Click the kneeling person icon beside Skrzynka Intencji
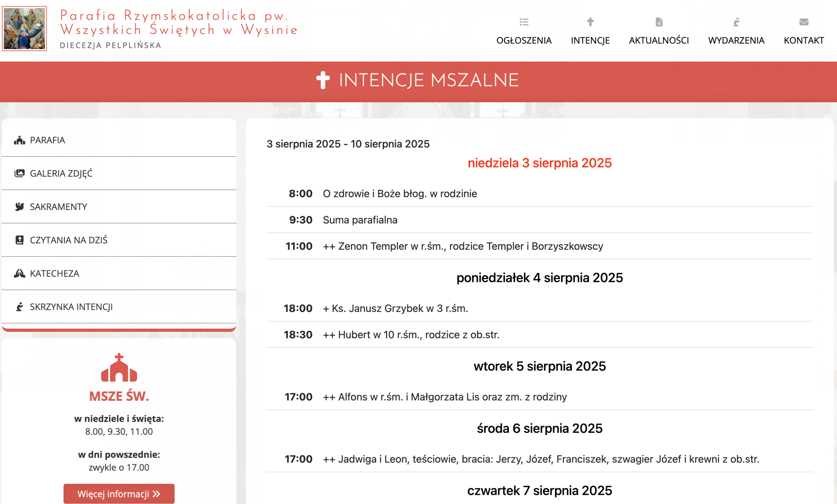This screenshot has width=837, height=504. click(19, 306)
